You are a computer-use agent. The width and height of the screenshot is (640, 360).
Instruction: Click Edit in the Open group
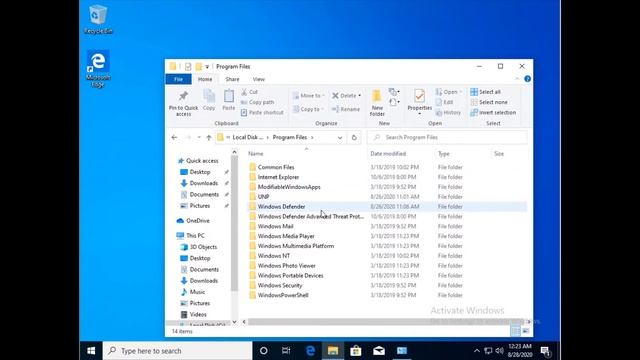pos(444,102)
